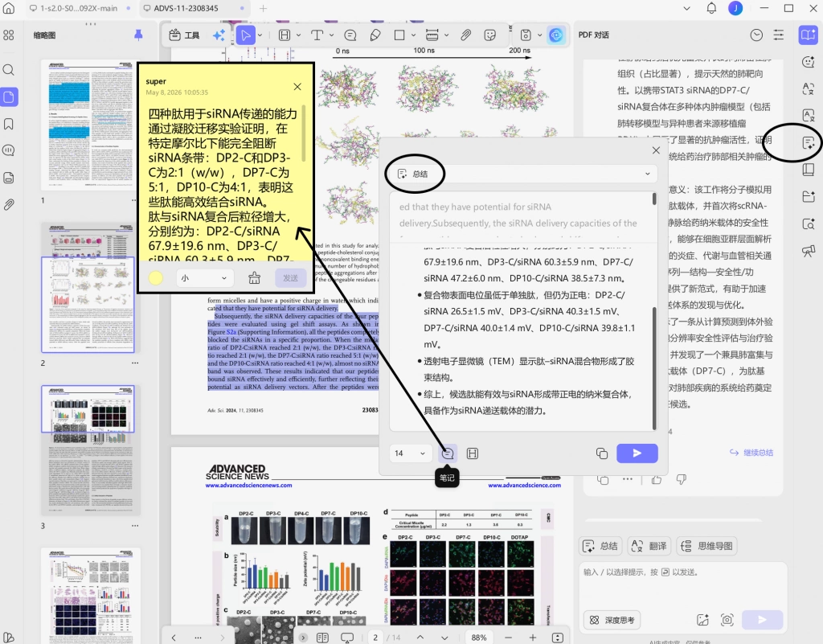
Task: Open comments list in left sidebar
Action: 9,150
